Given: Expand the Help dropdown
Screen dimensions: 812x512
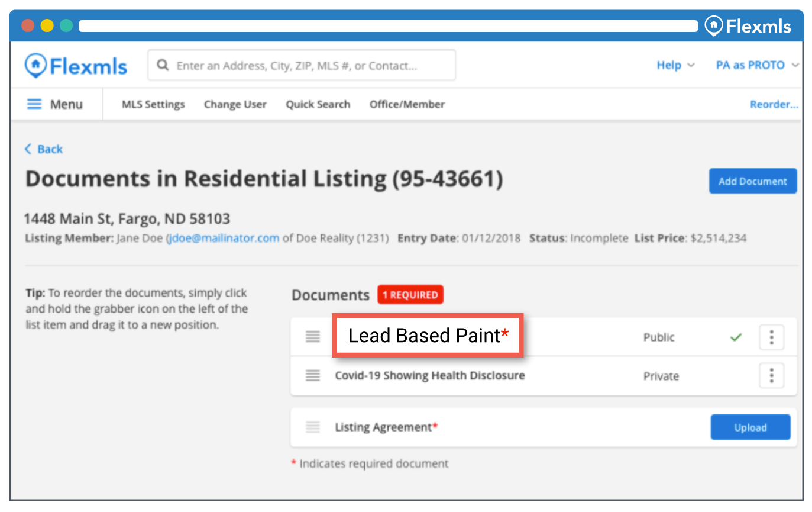Looking at the screenshot, I should coord(675,66).
